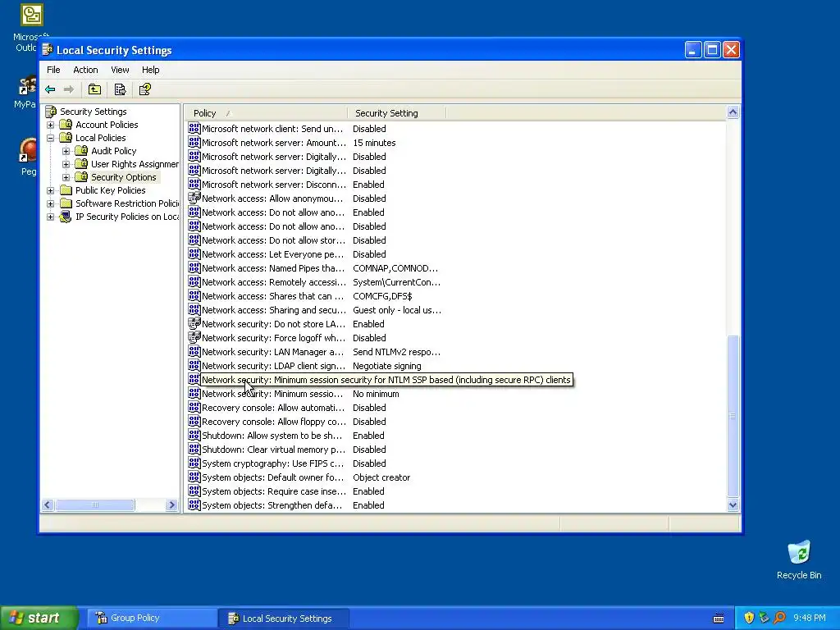Expand the User Rights Assignment node
840x630 pixels.
tap(66, 164)
